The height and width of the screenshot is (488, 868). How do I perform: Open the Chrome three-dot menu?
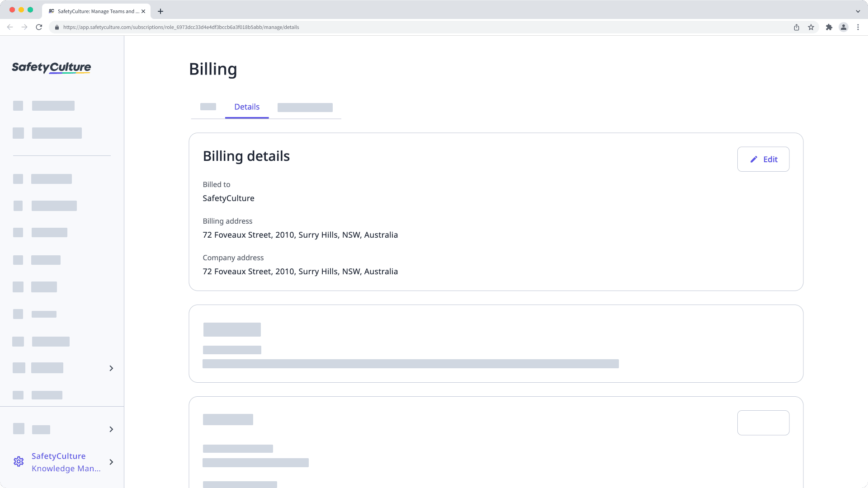pos(858,27)
